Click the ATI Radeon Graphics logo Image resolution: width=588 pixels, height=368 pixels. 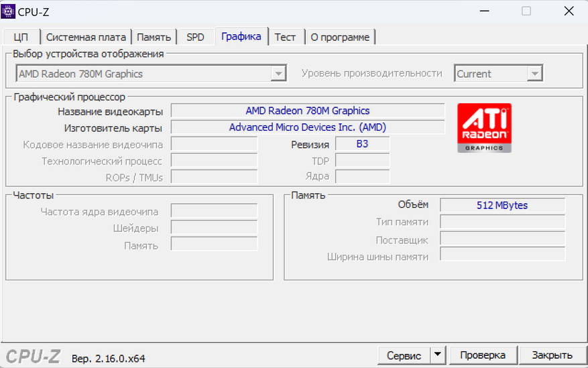click(x=484, y=128)
